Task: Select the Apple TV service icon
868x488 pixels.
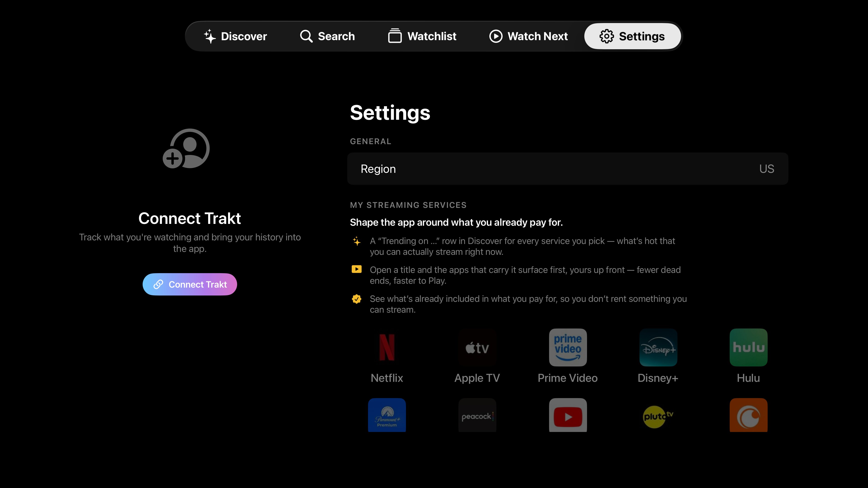Action: click(477, 347)
